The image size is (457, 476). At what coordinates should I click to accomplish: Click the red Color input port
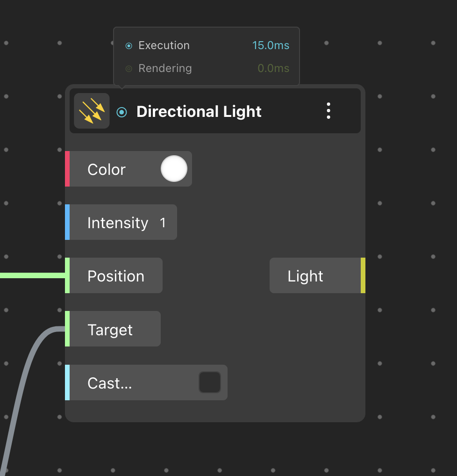67,169
